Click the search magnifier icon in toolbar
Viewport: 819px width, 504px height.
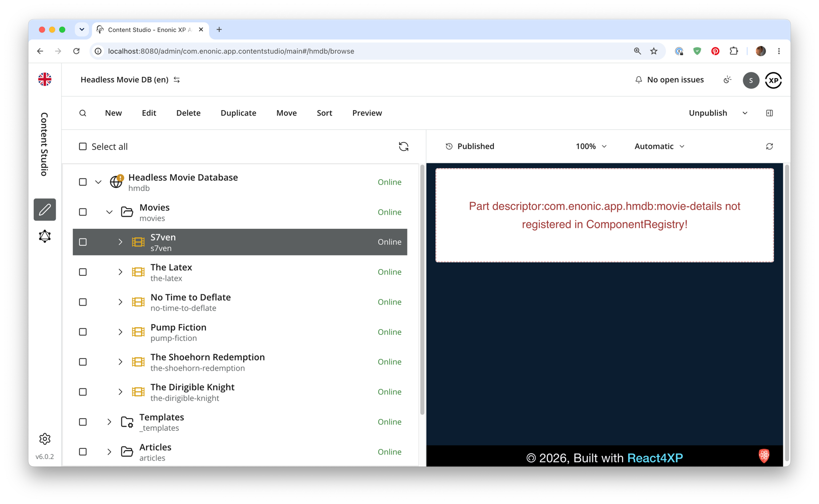83,113
